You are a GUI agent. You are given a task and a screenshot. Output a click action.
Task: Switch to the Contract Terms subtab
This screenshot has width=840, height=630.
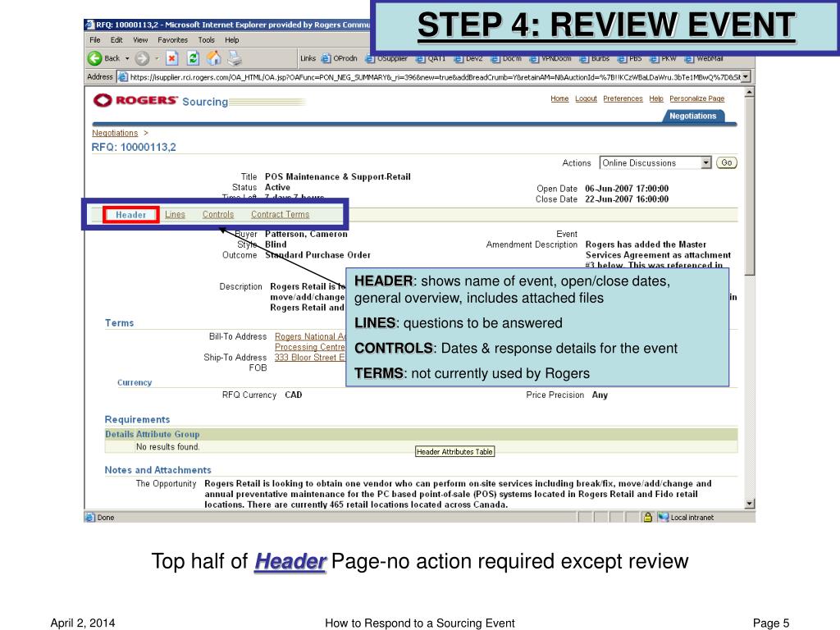pos(281,214)
